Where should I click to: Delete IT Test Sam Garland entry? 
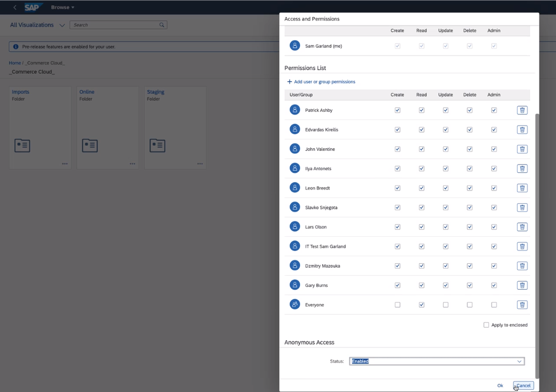522,247
